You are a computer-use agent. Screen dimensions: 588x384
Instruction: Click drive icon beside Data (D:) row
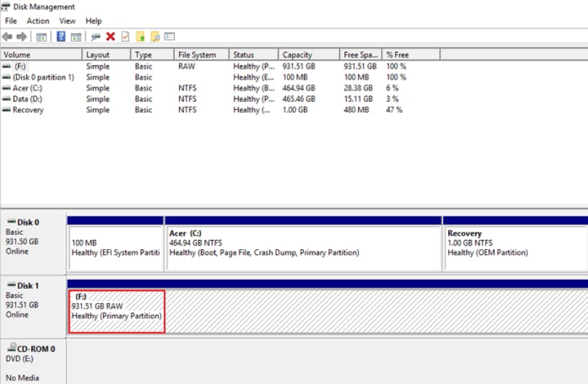6,99
